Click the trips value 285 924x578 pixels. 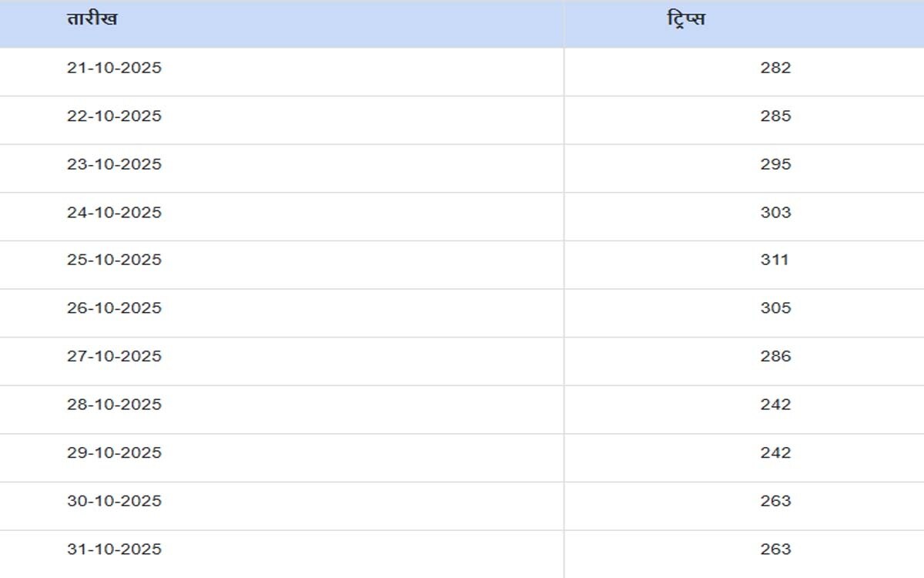click(775, 116)
